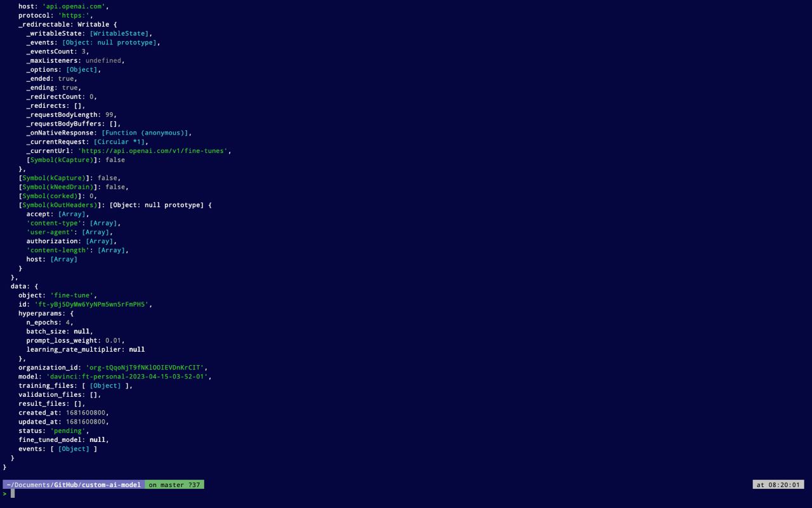Click the '_redirects: []' line
Viewport: 812px width, 508px height.
click(x=55, y=105)
